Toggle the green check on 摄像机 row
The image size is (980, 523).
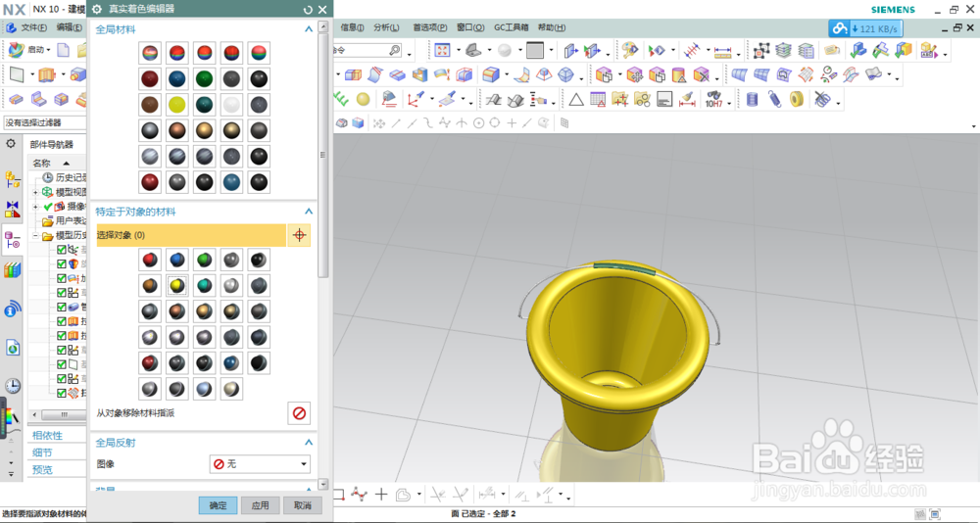(x=48, y=207)
